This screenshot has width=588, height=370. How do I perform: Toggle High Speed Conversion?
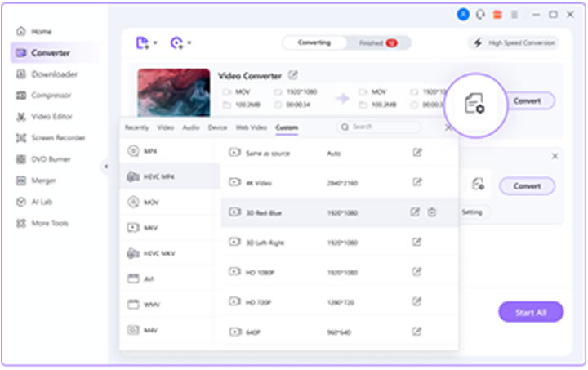514,43
